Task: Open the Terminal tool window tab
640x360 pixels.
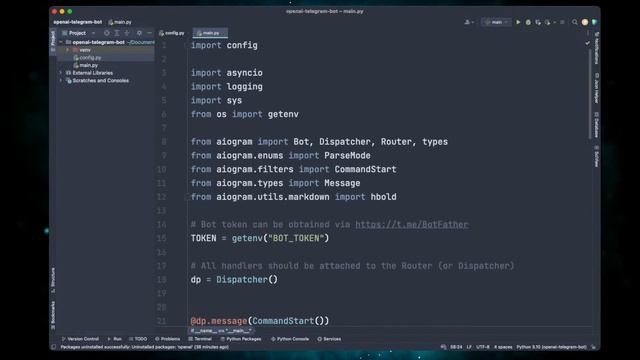Action: coord(200,339)
